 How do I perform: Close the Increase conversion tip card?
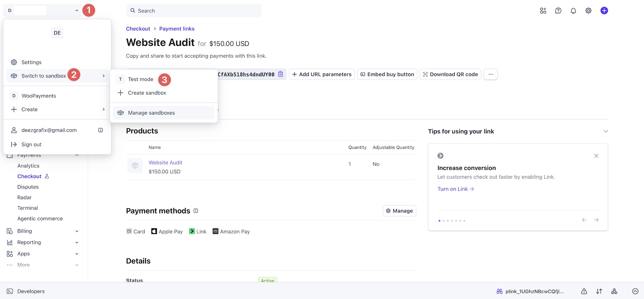[596, 156]
